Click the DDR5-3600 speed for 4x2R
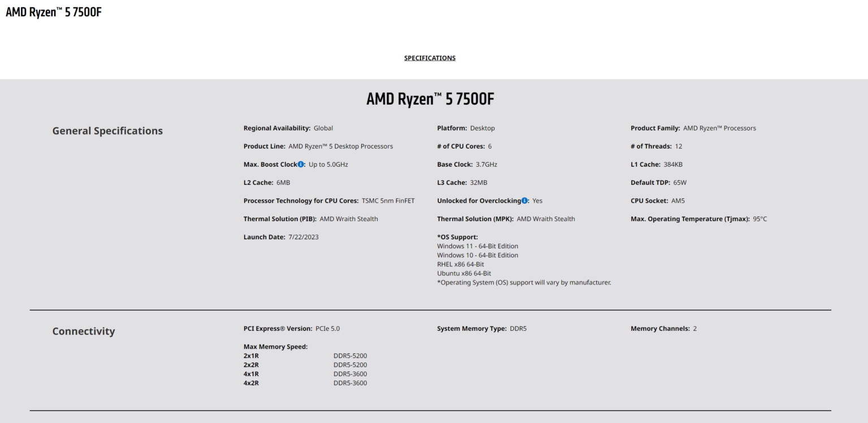The height and width of the screenshot is (423, 868). tap(350, 382)
